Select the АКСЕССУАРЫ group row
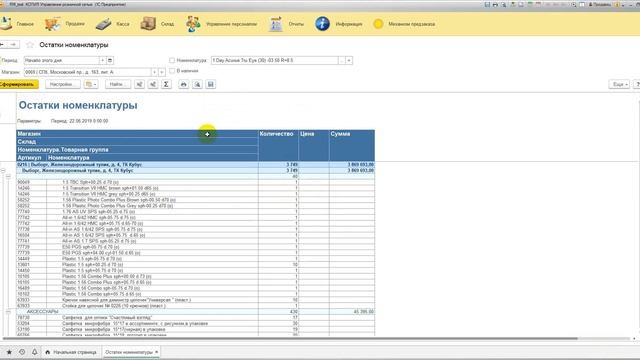Screen dimensions: 640x360 (x=196, y=311)
